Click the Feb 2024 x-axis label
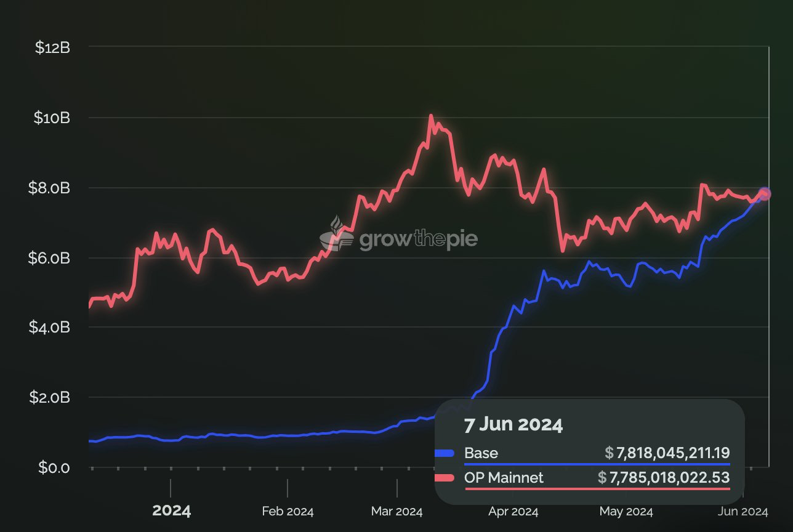The image size is (793, 532). [x=288, y=512]
